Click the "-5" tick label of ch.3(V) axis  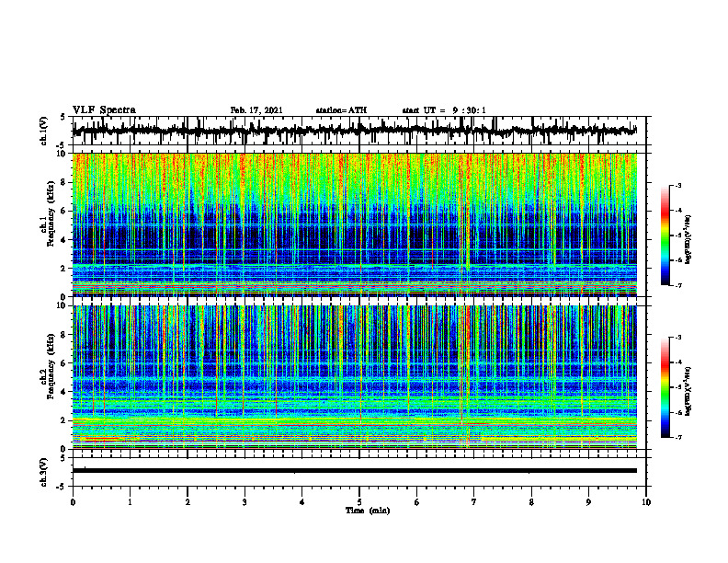[x=62, y=487]
